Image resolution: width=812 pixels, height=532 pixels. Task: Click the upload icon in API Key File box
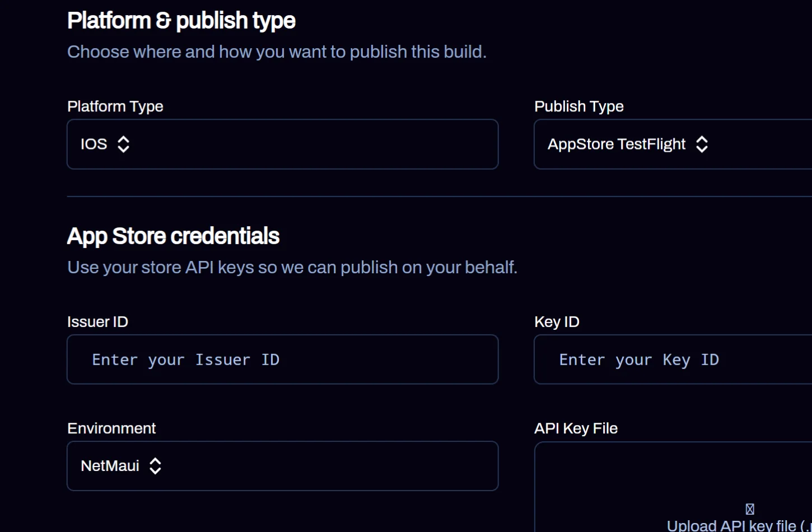click(750, 509)
